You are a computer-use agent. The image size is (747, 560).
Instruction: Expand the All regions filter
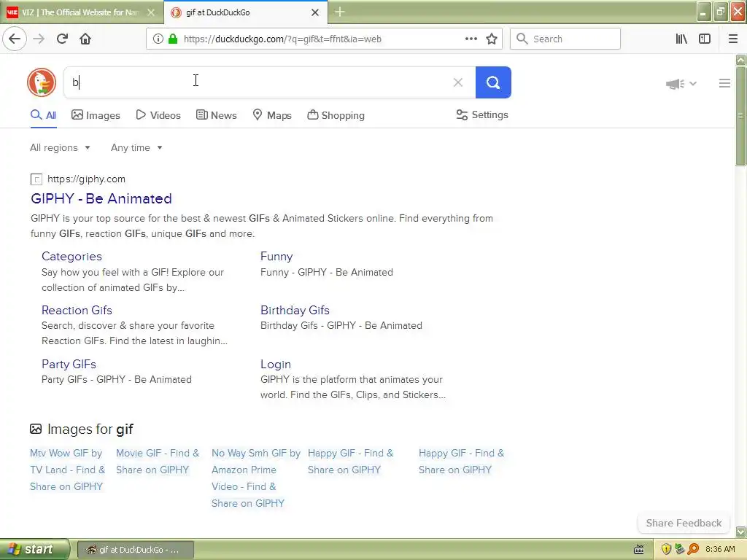point(60,147)
